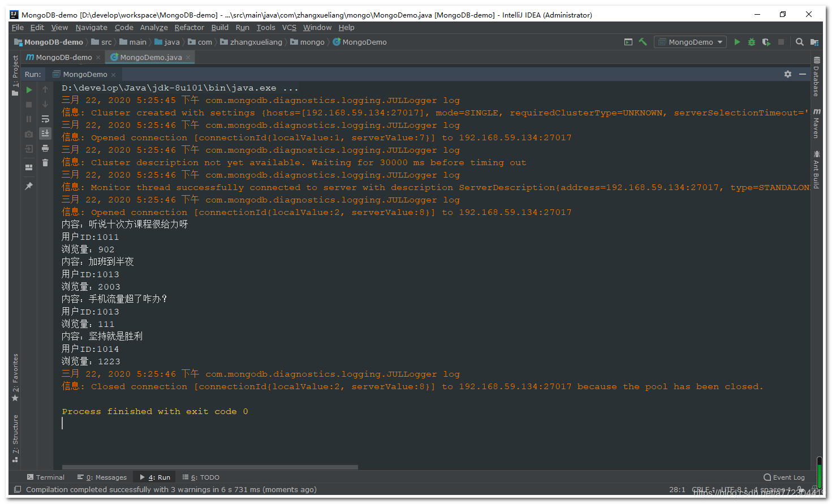Image resolution: width=832 pixels, height=504 pixels.
Task: Rerun MongoDemo using the green run arrow
Action: (29, 89)
